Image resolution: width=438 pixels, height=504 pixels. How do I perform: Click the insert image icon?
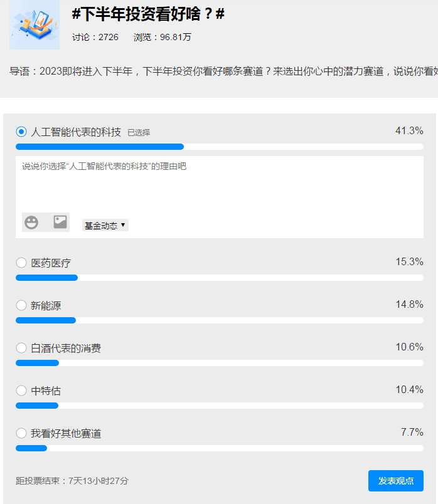tap(60, 222)
